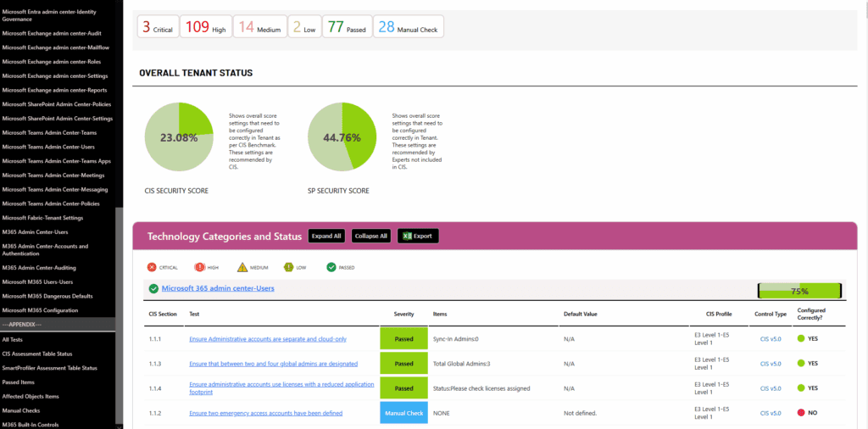The width and height of the screenshot is (868, 429).
Task: Open Microsoft M365 Configuration sidebar item
Action: (x=40, y=310)
